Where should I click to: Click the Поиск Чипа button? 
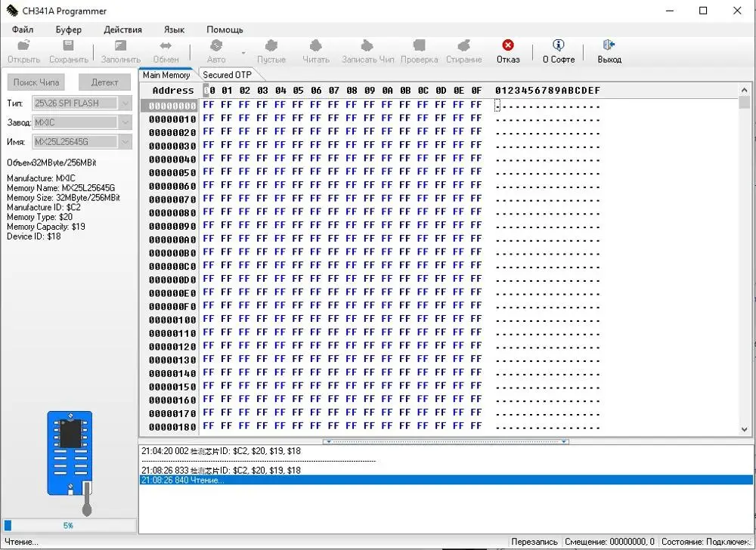click(36, 82)
